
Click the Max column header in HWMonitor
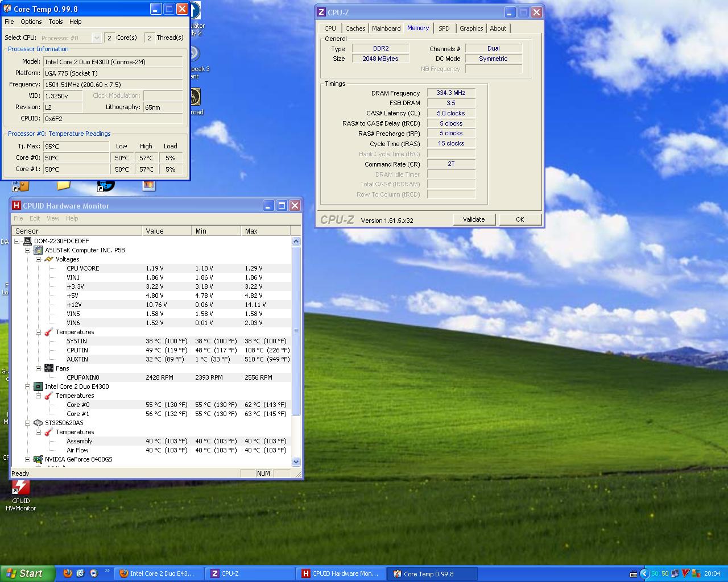point(264,231)
